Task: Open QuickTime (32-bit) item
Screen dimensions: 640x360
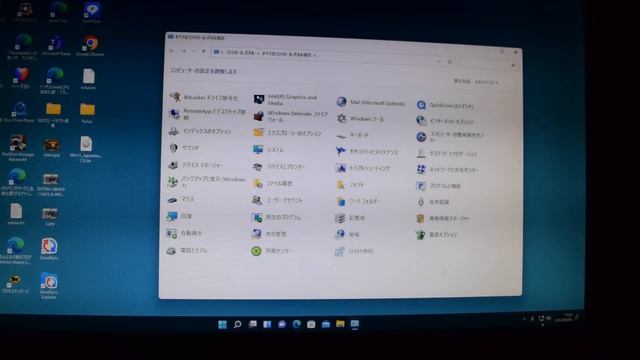Action: pos(445,105)
